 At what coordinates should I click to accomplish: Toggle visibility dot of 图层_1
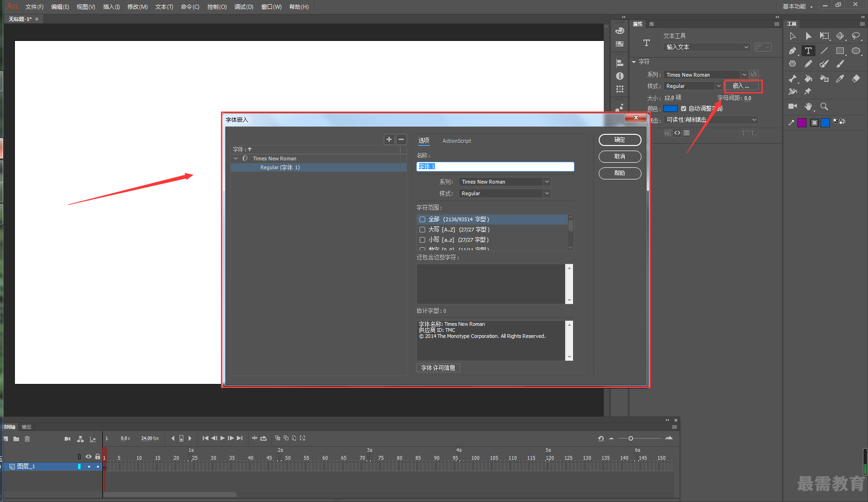point(89,466)
